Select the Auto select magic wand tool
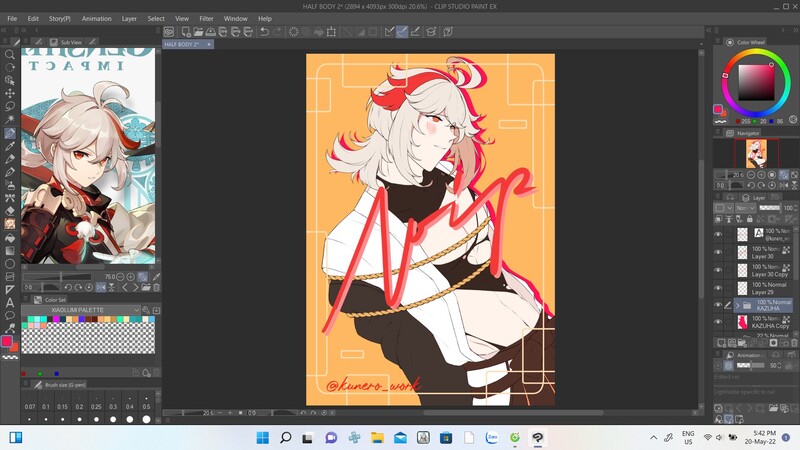 (x=10, y=119)
